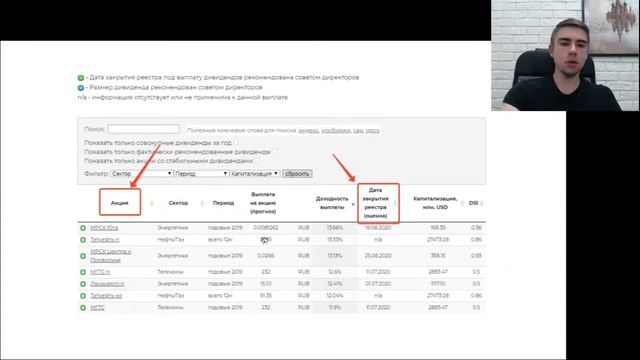The width and height of the screenshot is (640, 360).
Task: Open the Ленэнерго-п stock link
Action: point(107,284)
